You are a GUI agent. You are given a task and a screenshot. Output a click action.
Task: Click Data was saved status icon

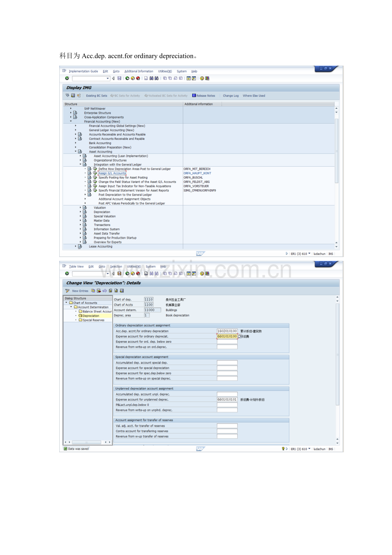65,449
